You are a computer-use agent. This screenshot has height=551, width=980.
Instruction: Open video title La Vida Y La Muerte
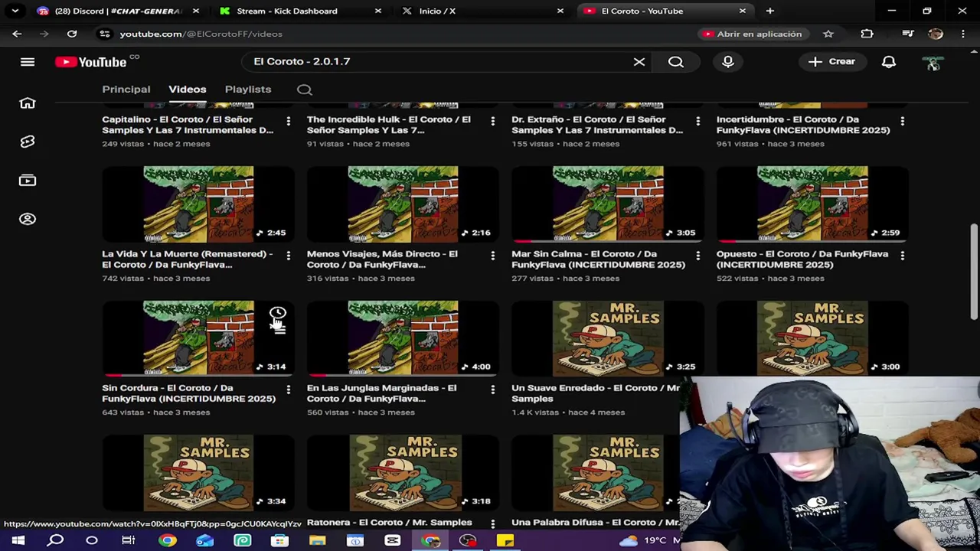point(187,259)
